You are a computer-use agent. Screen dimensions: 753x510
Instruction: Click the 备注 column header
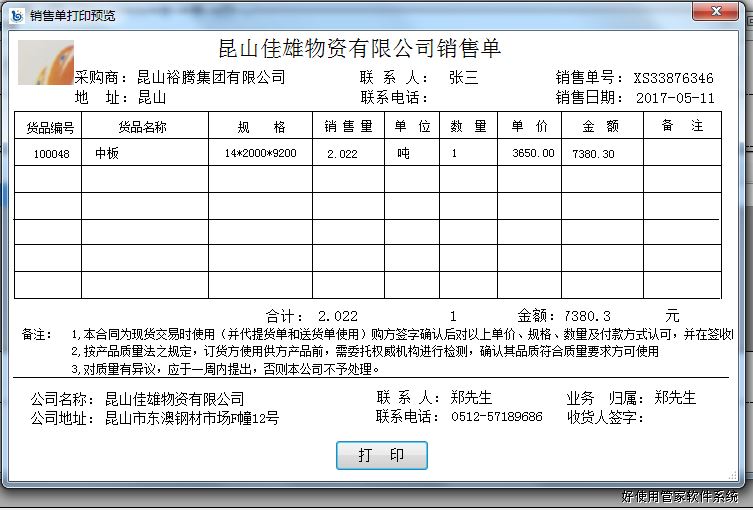(682, 127)
